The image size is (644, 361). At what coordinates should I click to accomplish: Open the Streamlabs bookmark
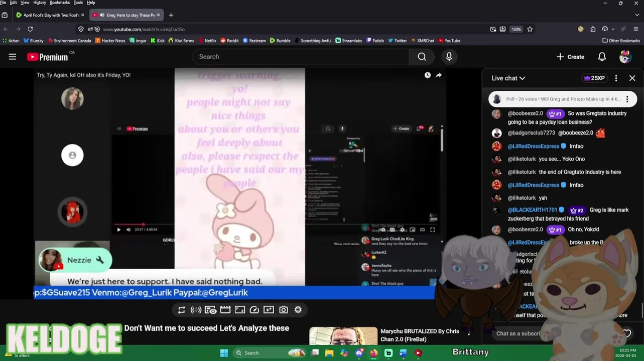point(349,41)
